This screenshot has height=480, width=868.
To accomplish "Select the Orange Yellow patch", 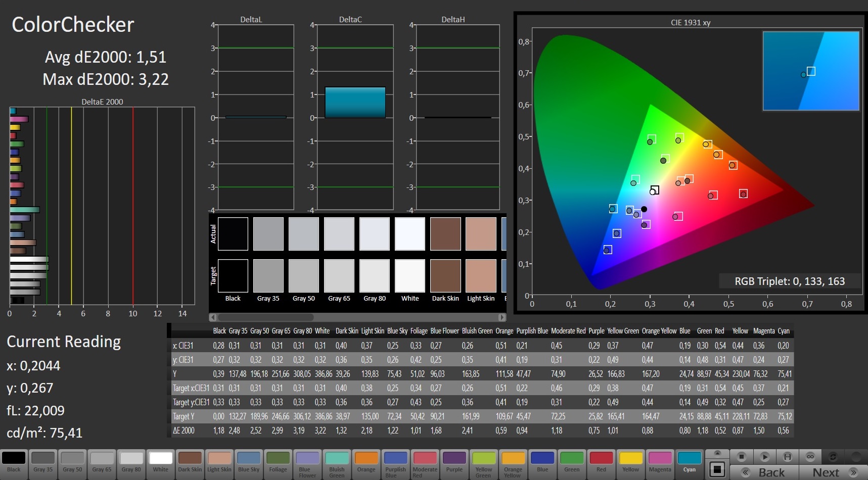I will 513,463.
